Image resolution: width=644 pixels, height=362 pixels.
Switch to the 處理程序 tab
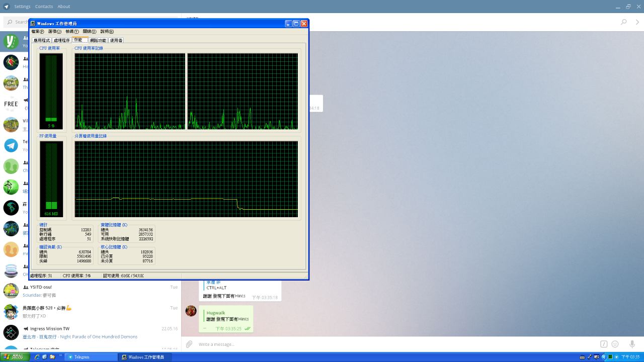click(x=62, y=40)
